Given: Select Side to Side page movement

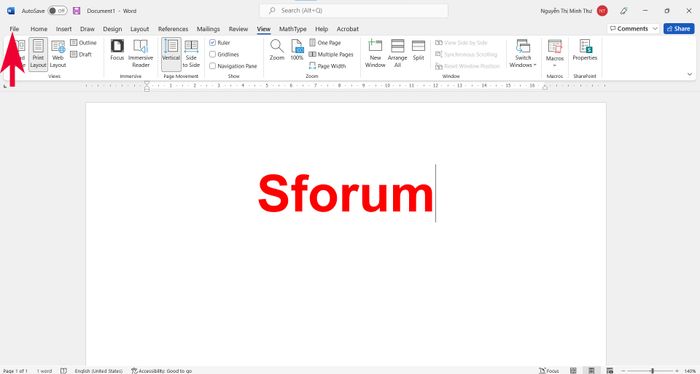Looking at the screenshot, I should pos(191,54).
